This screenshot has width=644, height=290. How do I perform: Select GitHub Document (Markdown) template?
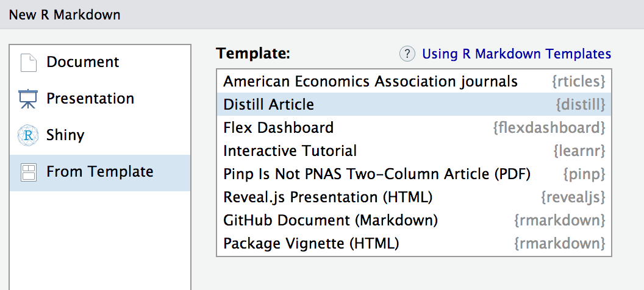(x=331, y=221)
